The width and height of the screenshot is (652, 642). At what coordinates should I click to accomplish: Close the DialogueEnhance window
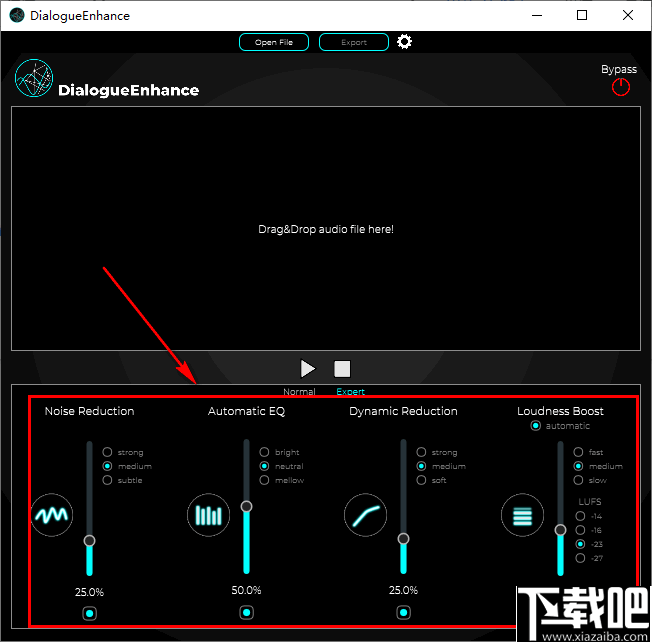coord(628,15)
